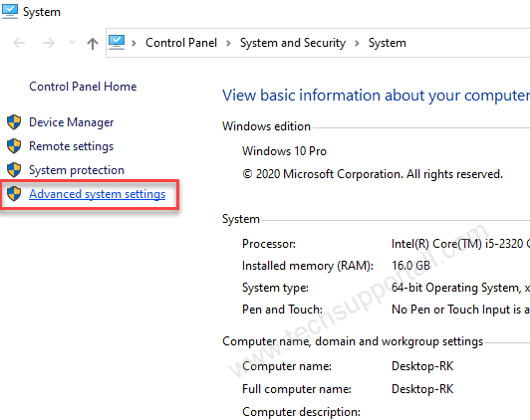
Task: Select the No Pen or Touch Input value
Action: (460, 310)
